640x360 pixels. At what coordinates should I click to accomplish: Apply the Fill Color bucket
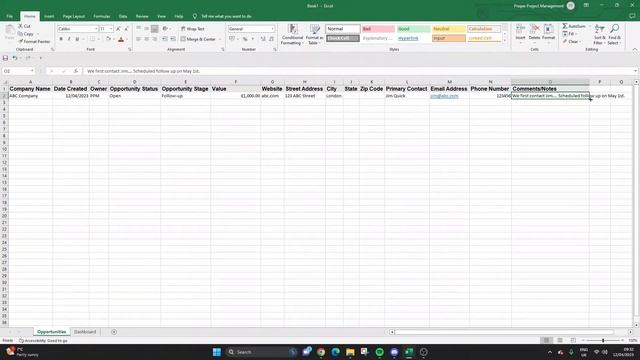coord(108,39)
